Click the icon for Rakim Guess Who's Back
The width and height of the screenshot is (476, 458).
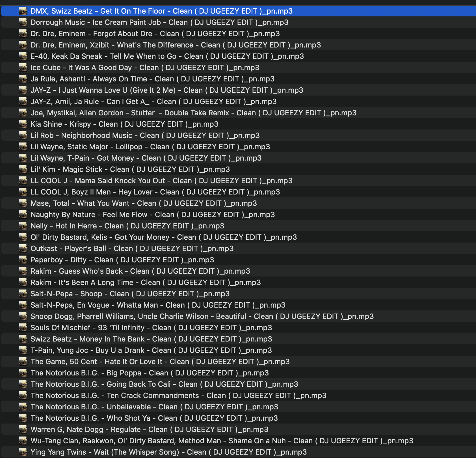(x=23, y=271)
